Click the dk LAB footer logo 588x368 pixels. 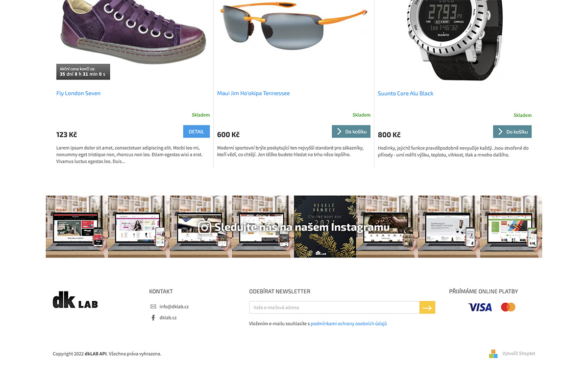(x=75, y=300)
